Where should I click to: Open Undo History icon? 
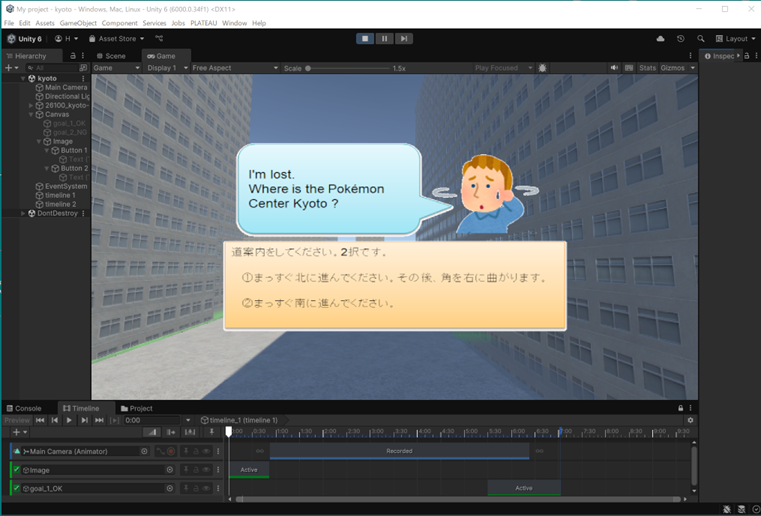(x=680, y=38)
